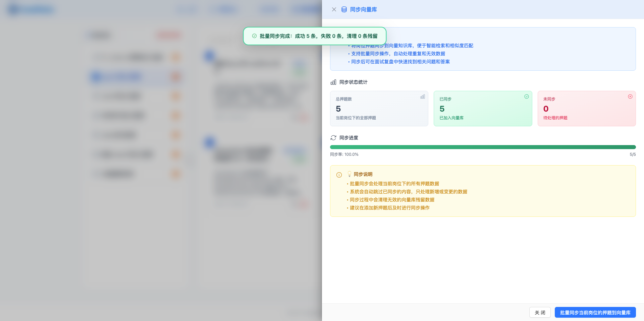Click the green check icon in the 批量同步完成 toast

[x=254, y=36]
